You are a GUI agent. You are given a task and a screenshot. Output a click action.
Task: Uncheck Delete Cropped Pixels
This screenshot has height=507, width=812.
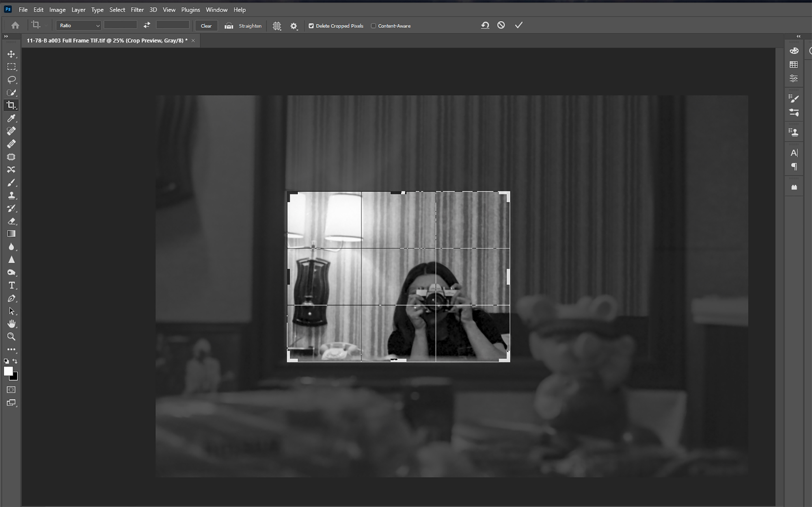(x=311, y=26)
